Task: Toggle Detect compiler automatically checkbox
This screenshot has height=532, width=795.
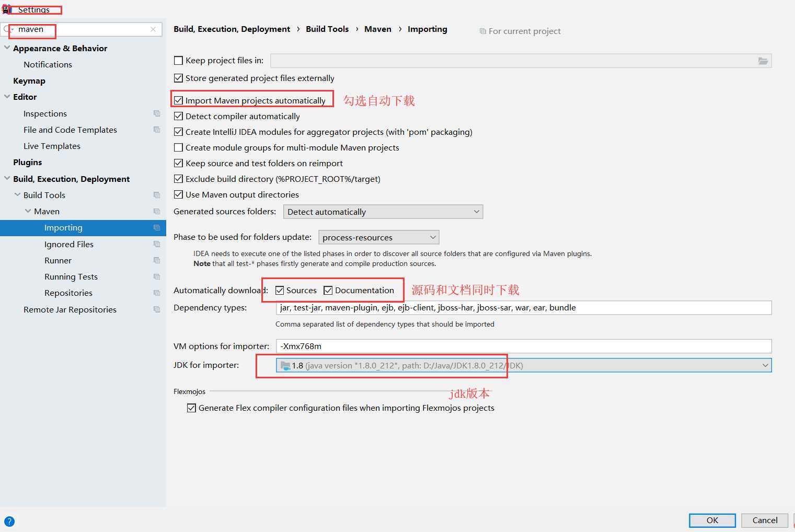Action: click(x=178, y=116)
